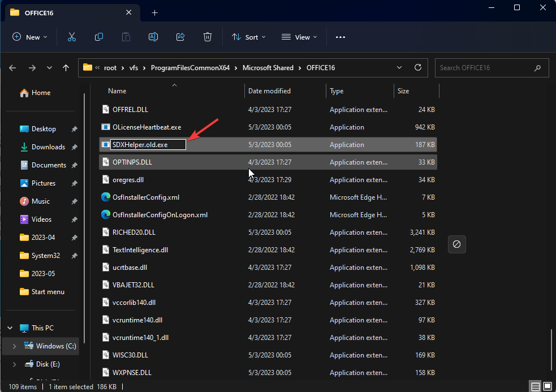556x392 pixels.
Task: Click the OLicenseHeartbeat.exe file icon
Action: click(105, 127)
